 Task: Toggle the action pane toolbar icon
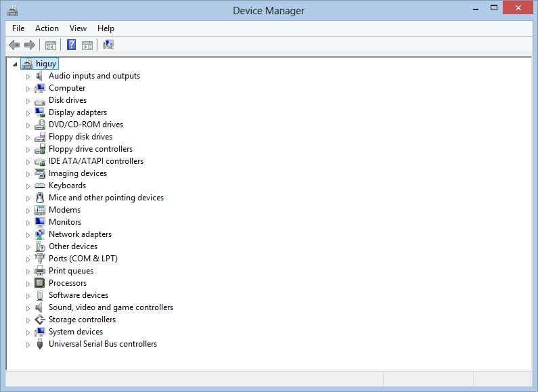pos(87,45)
